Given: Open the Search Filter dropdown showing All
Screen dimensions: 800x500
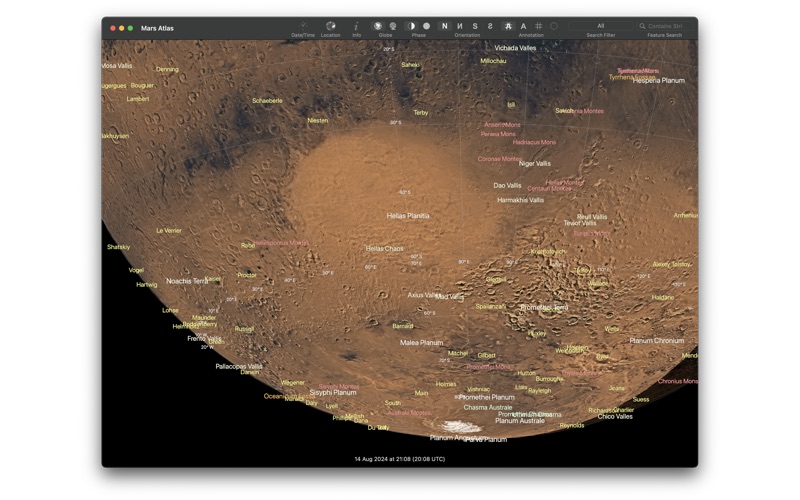Looking at the screenshot, I should tap(601, 26).
